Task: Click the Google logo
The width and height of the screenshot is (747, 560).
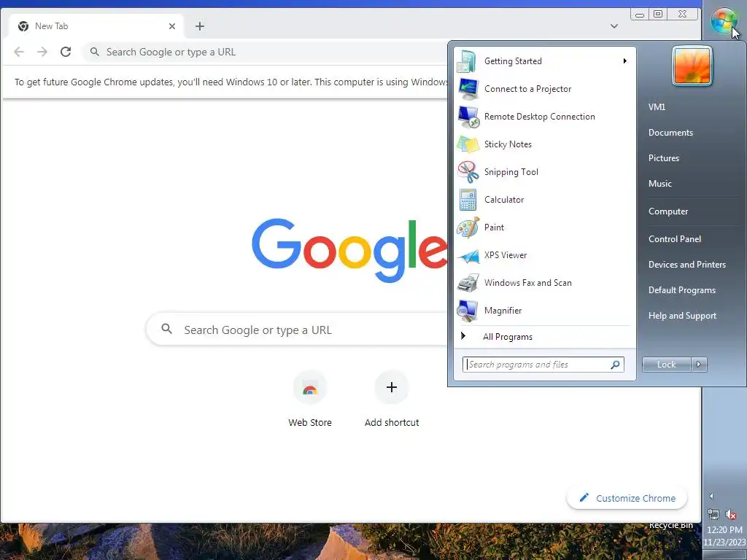Action: click(x=350, y=249)
